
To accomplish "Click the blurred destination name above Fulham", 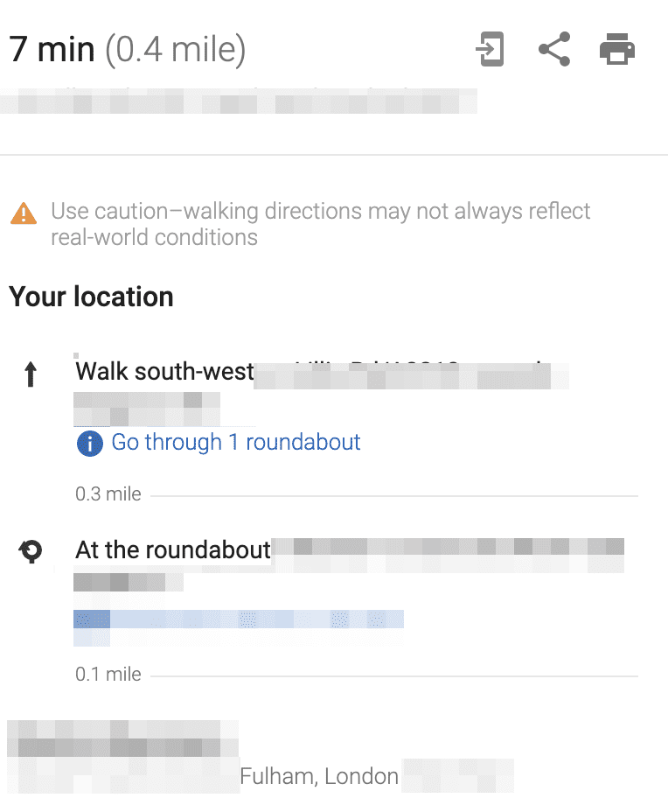I will click(x=122, y=739).
